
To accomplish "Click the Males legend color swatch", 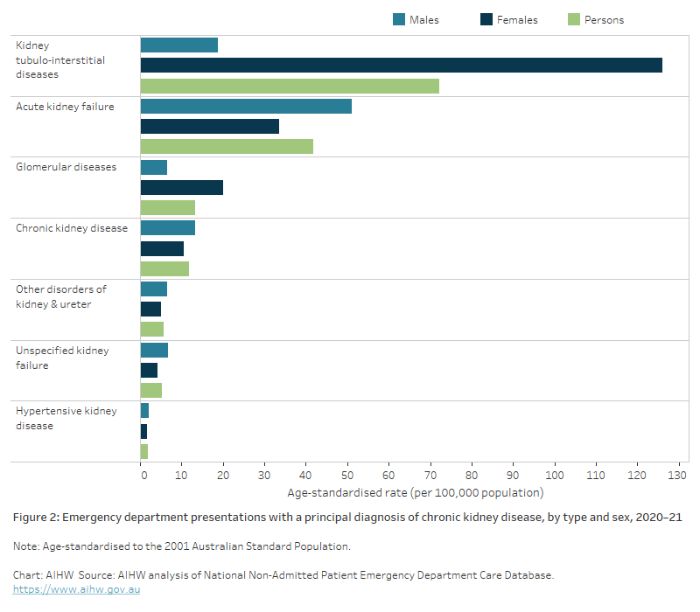I will (x=399, y=20).
